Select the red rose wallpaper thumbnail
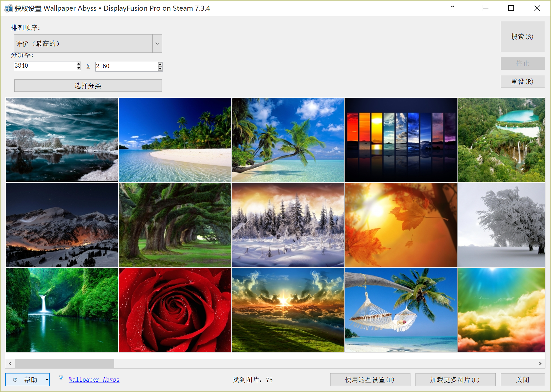The width and height of the screenshot is (551, 392). click(175, 310)
